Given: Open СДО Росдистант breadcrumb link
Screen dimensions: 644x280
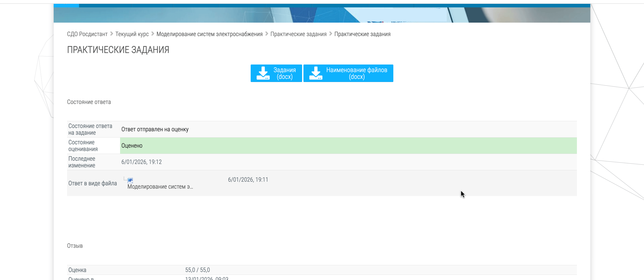Looking at the screenshot, I should click(x=87, y=34).
